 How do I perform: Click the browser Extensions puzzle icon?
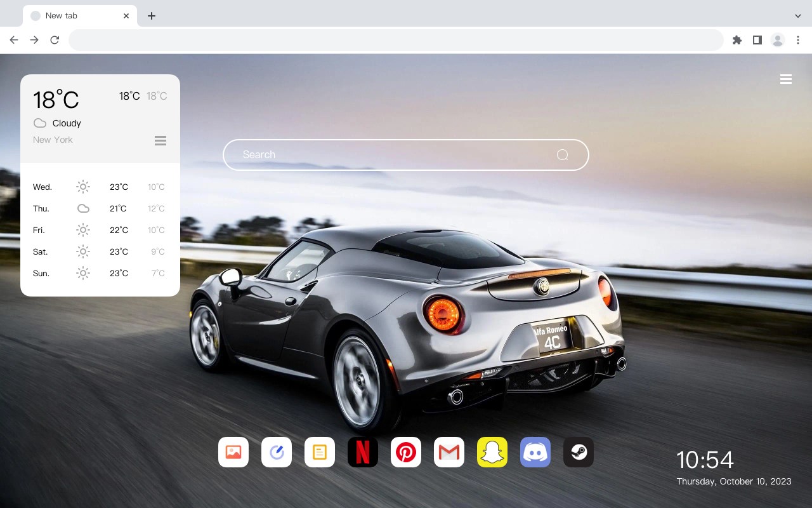737,40
